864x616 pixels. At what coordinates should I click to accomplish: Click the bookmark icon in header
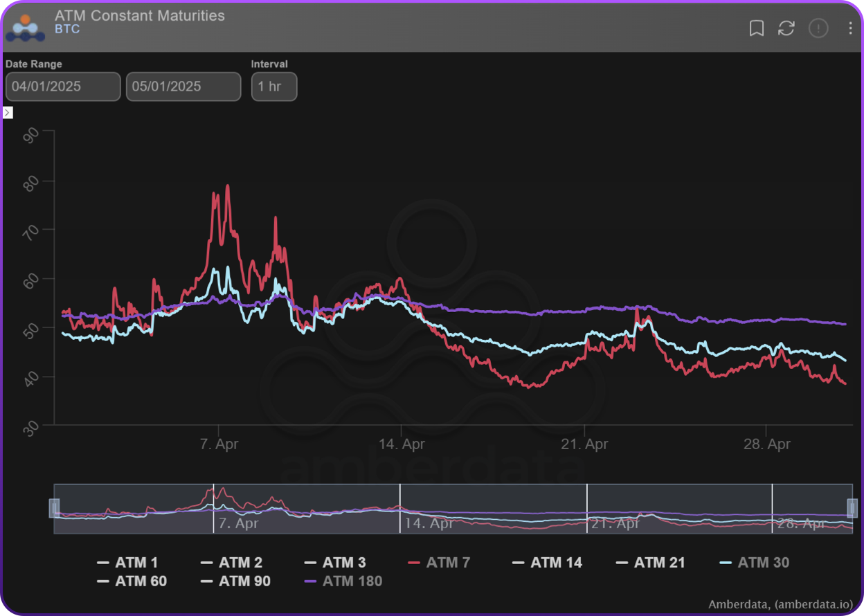pos(757,28)
